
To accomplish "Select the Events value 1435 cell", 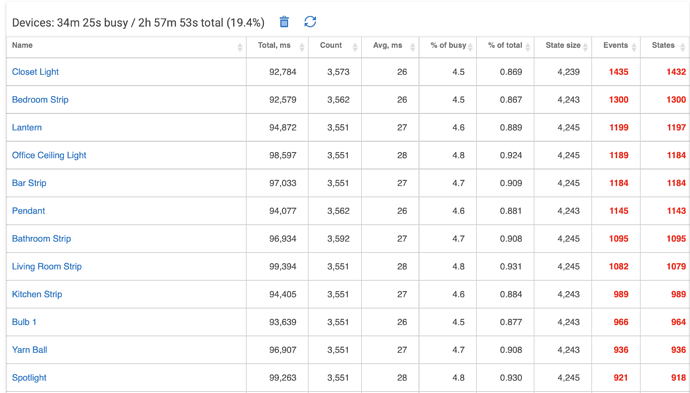I will 618,72.
